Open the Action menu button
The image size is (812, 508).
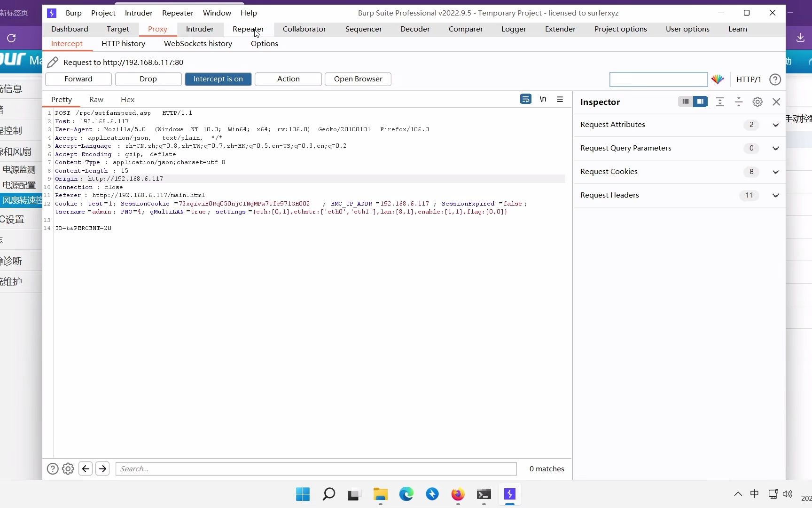click(x=288, y=79)
